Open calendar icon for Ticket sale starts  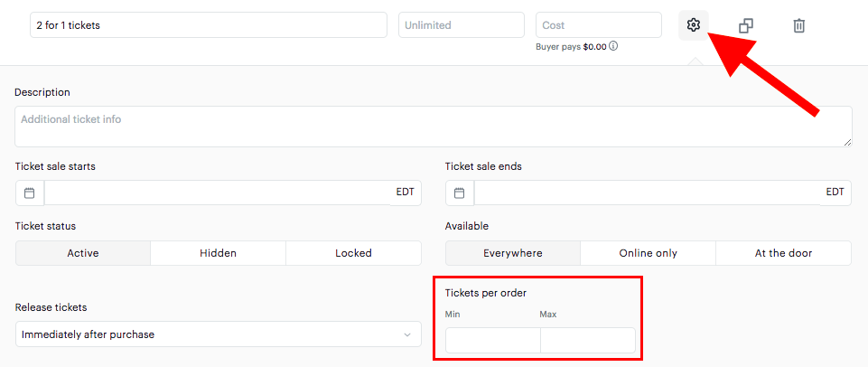pyautogui.click(x=30, y=193)
